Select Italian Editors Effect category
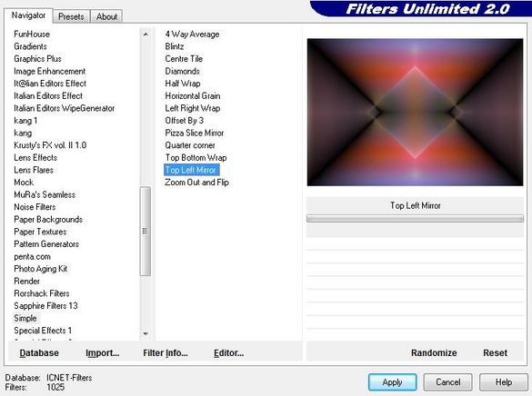 (48, 96)
